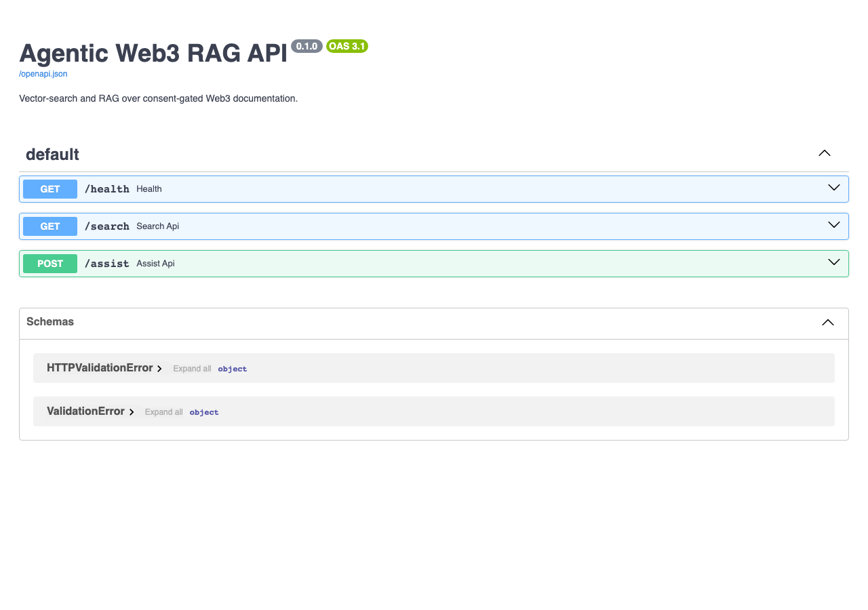Image resolution: width=868 pixels, height=610 pixels.
Task: Expand the HTTPValidationError schema chevron
Action: [x=159, y=369]
